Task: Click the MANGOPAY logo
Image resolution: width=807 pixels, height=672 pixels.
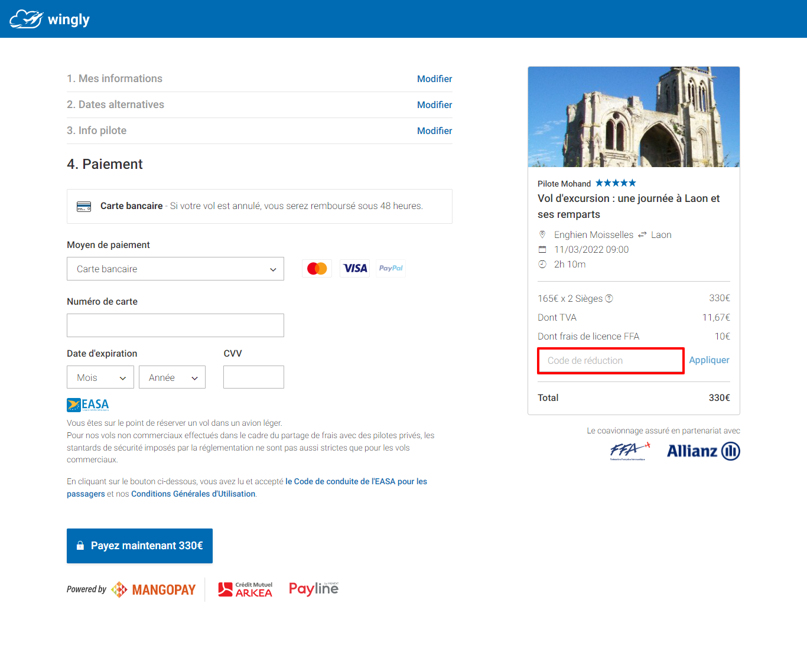Action: point(154,589)
